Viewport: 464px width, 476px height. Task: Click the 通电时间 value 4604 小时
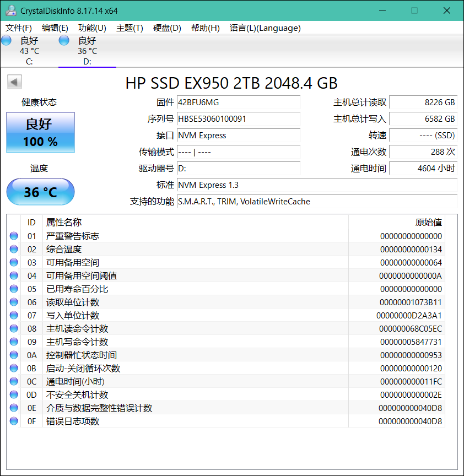point(423,169)
